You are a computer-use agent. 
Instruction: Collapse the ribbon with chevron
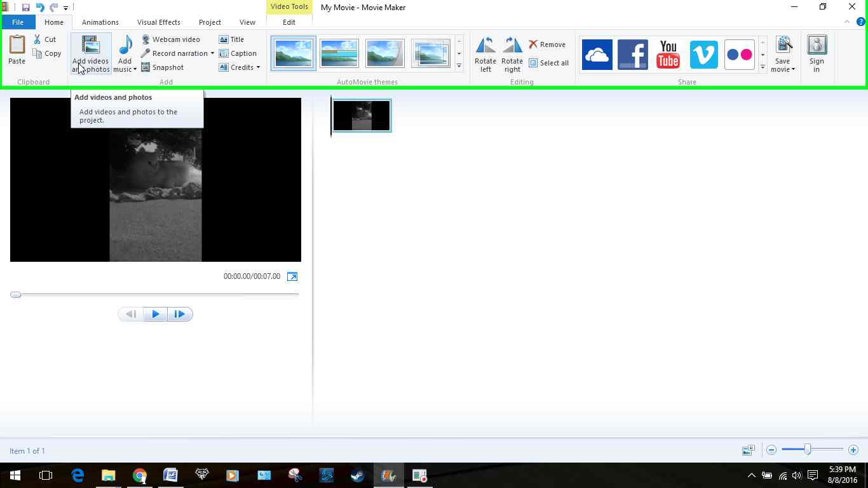847,22
